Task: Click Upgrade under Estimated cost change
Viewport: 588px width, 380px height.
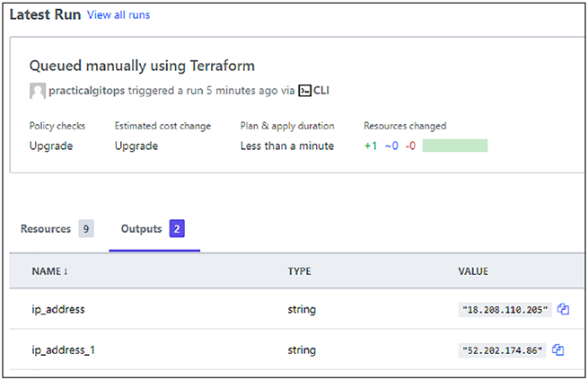Action: (136, 146)
